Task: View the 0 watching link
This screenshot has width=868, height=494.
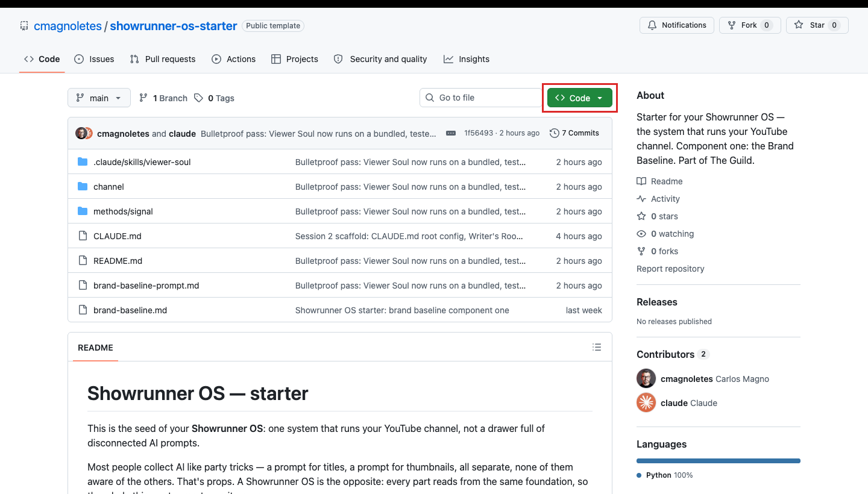Action: coord(665,234)
